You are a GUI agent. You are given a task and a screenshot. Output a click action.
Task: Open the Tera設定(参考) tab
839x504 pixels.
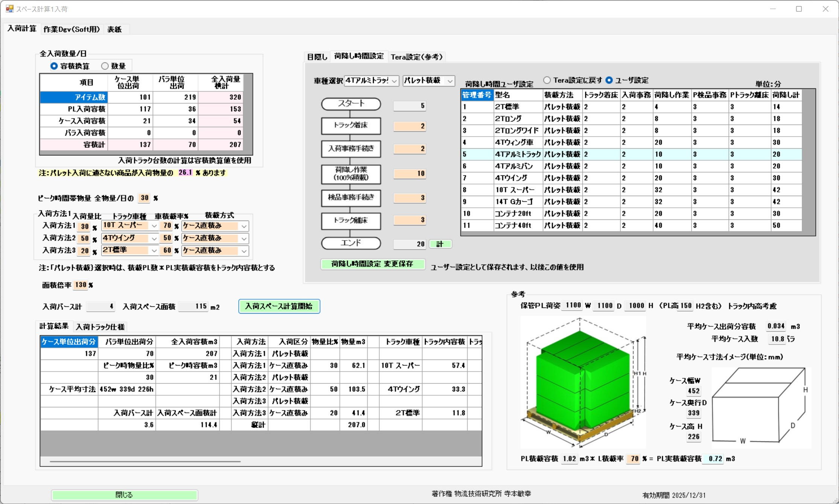point(417,57)
